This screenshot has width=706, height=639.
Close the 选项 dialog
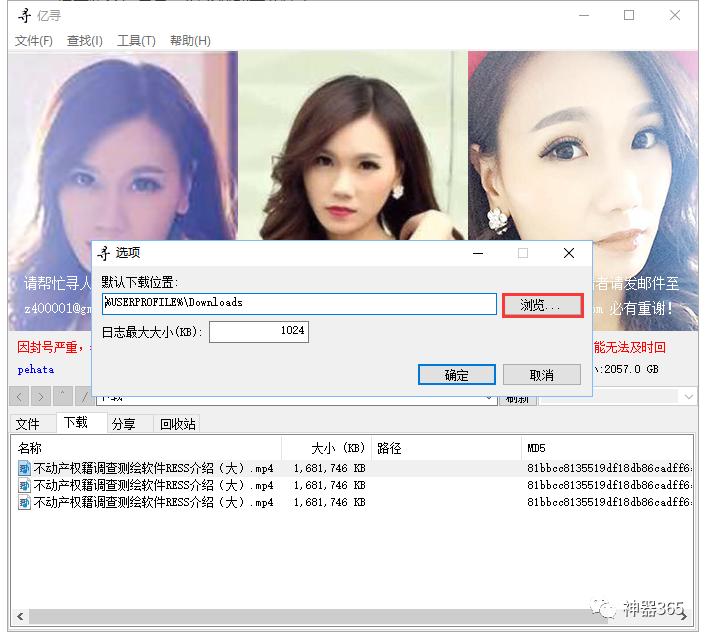coord(569,253)
